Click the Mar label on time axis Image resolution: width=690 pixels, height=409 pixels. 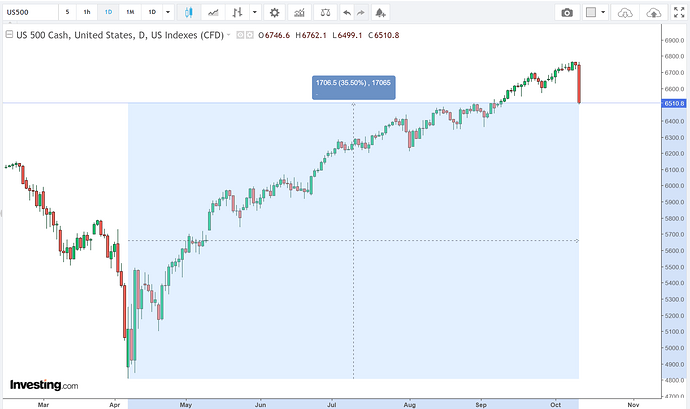click(43, 405)
